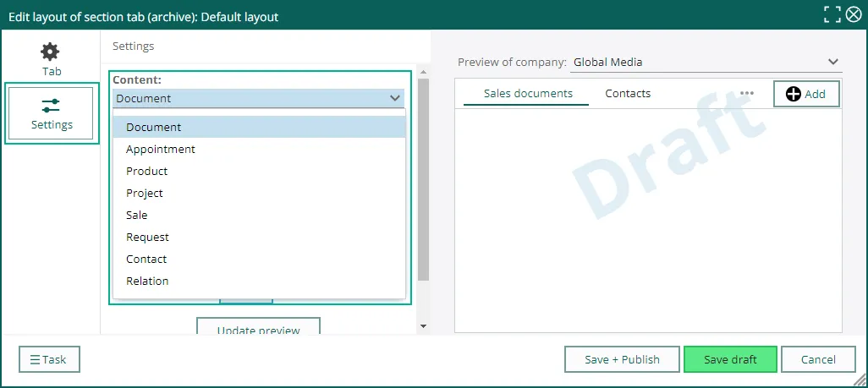Close the dialog with the X icon

(854, 14)
